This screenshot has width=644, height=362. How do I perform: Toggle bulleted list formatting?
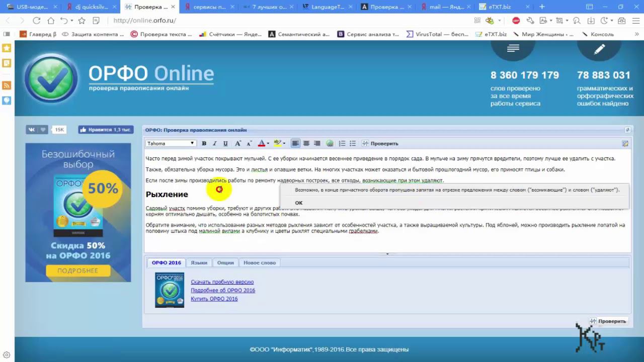353,143
